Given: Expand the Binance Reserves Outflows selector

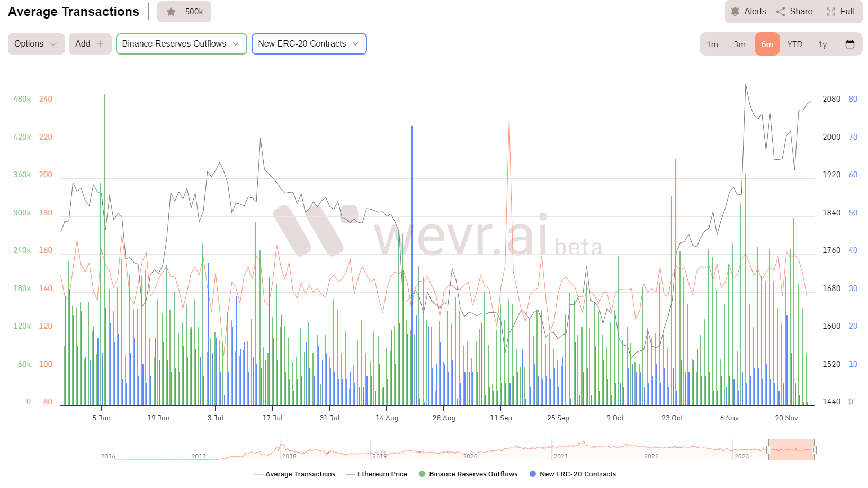Looking at the screenshot, I should point(181,44).
